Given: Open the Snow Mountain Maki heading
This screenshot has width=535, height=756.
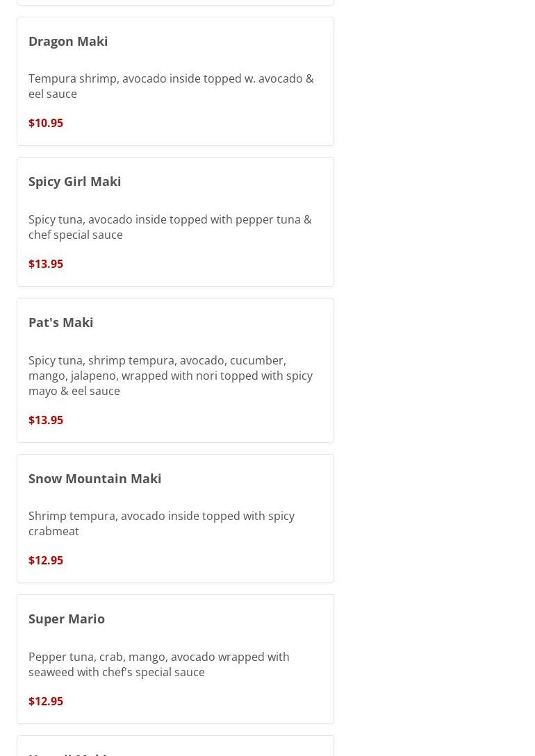Looking at the screenshot, I should click(x=94, y=478).
